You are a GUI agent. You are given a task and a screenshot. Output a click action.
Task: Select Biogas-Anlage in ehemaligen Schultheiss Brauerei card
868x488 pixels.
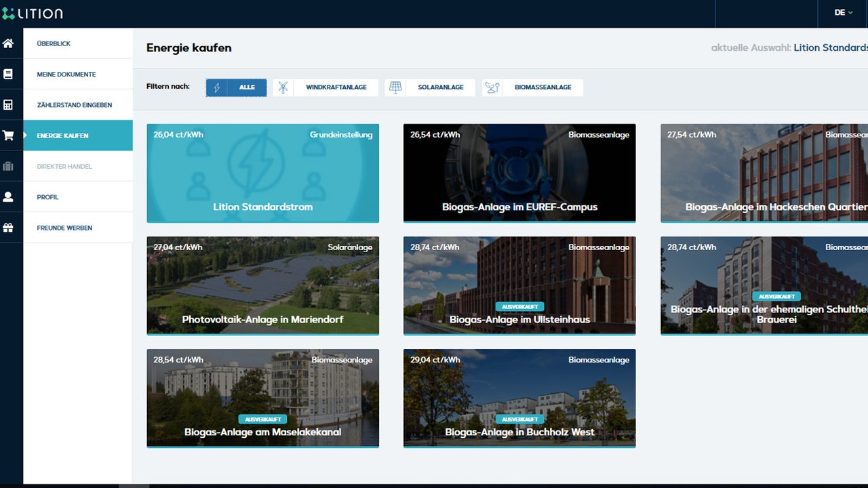[x=764, y=285]
